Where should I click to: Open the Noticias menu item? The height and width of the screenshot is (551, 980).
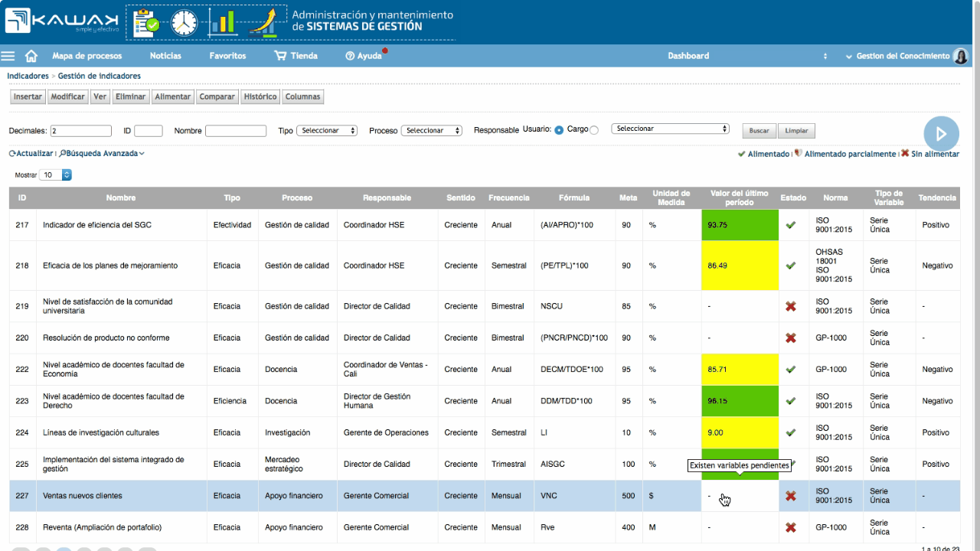point(165,56)
